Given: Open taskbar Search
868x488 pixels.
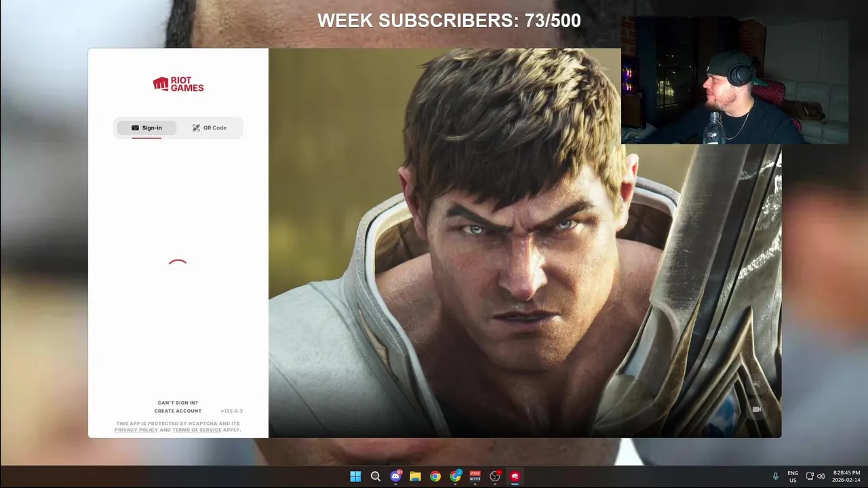Looking at the screenshot, I should (x=375, y=476).
